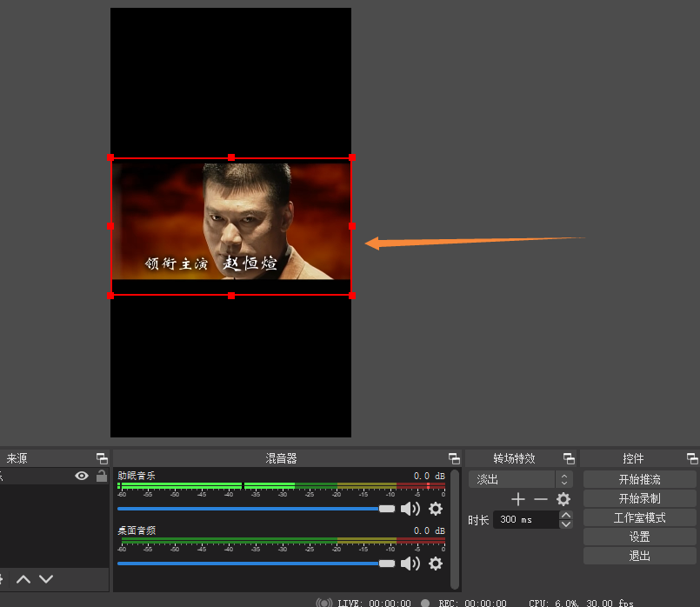Toggle the lock icon on the source row
Viewport: 700px width, 607px height.
pos(102,476)
